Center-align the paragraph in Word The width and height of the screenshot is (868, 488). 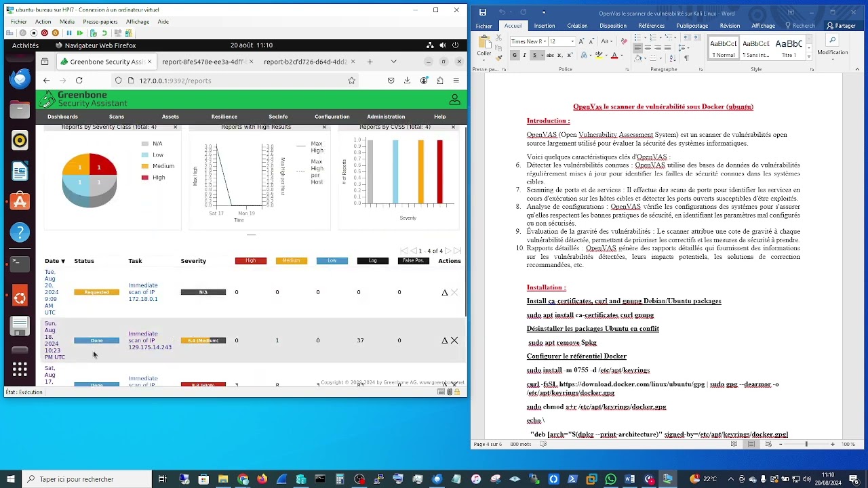tap(648, 48)
